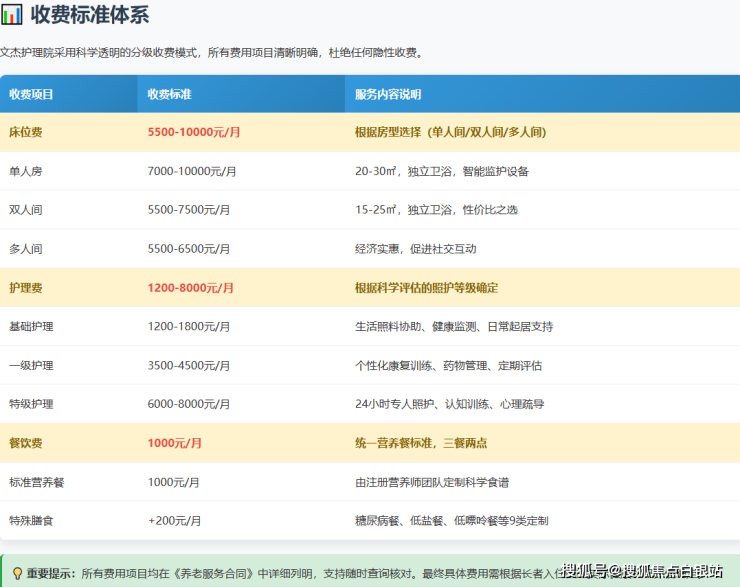740x587 pixels.
Task: Click the red 1200-8000元/月 price text
Action: (190, 288)
